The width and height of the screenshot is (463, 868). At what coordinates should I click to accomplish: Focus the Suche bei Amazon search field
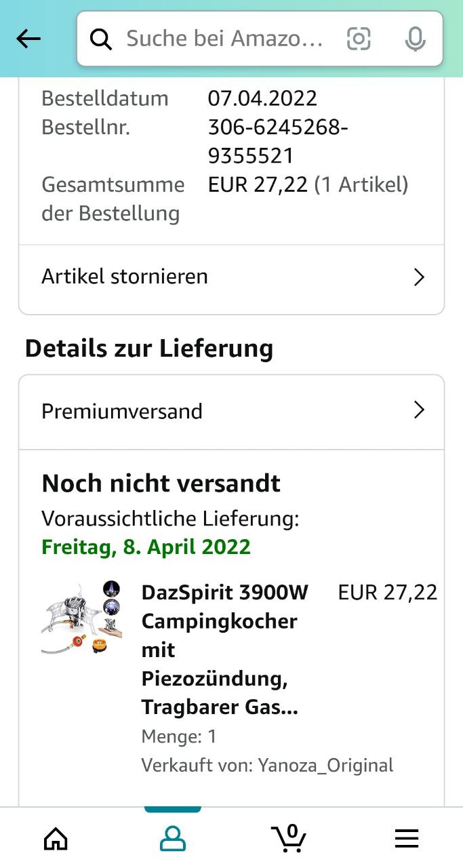pyautogui.click(x=225, y=39)
